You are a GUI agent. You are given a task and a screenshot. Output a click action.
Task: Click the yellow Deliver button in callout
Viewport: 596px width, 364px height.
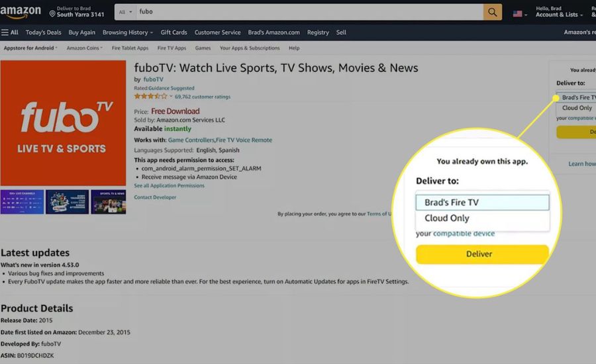482,254
